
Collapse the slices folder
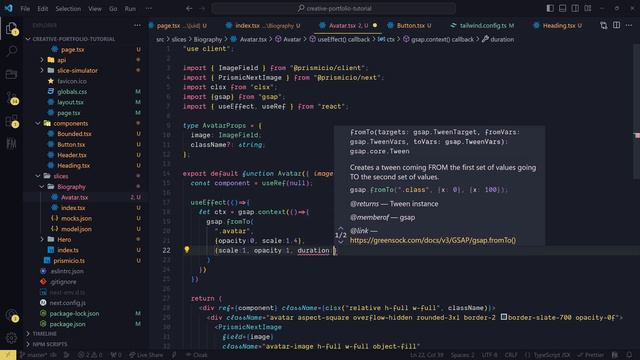[x=60, y=176]
